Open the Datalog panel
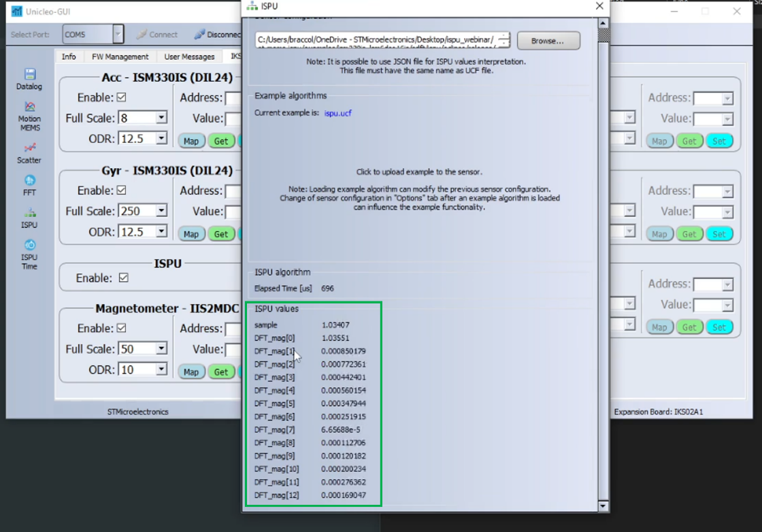762x532 pixels. coord(29,77)
